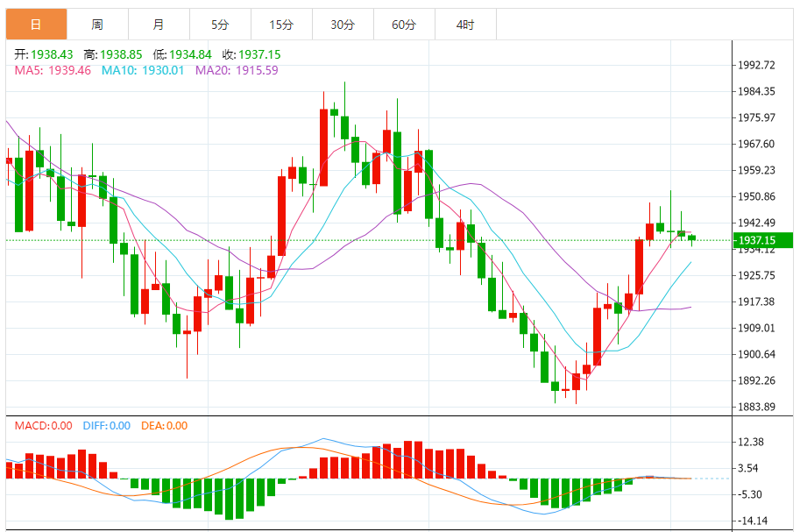
Task: Click the MA5: 1939.46 indicator label
Action: click(53, 70)
